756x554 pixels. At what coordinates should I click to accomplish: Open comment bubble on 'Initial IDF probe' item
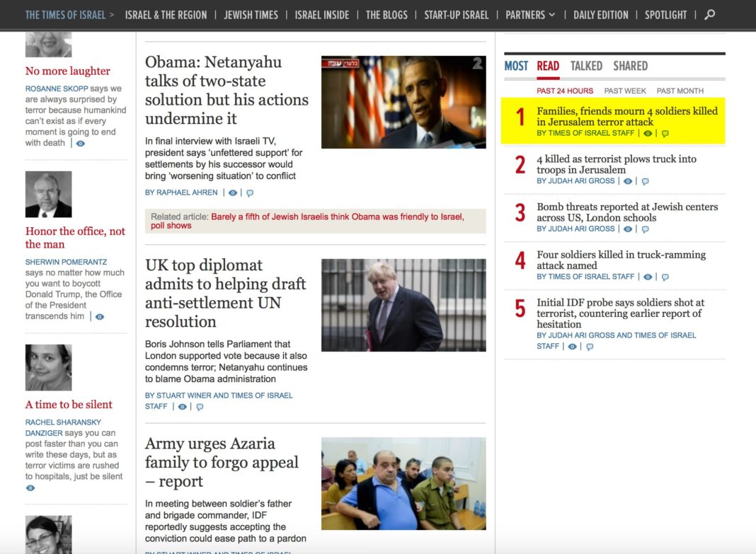point(590,347)
